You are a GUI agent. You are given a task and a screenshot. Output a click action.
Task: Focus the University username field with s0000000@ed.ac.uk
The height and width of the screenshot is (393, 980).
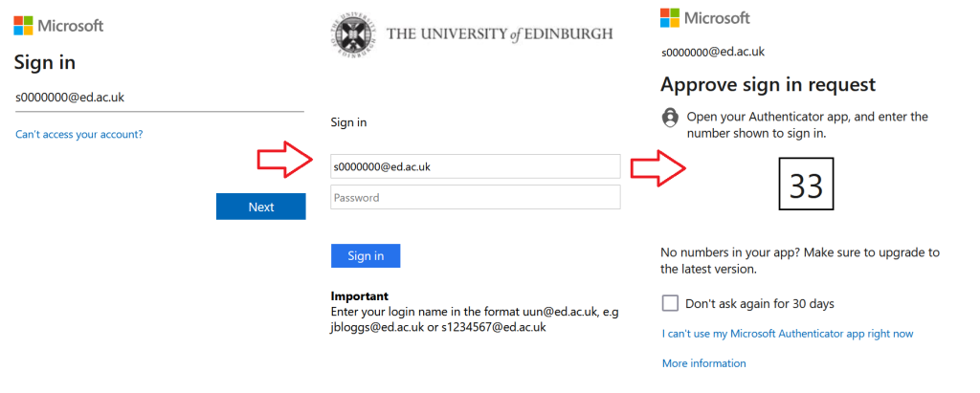point(475,166)
